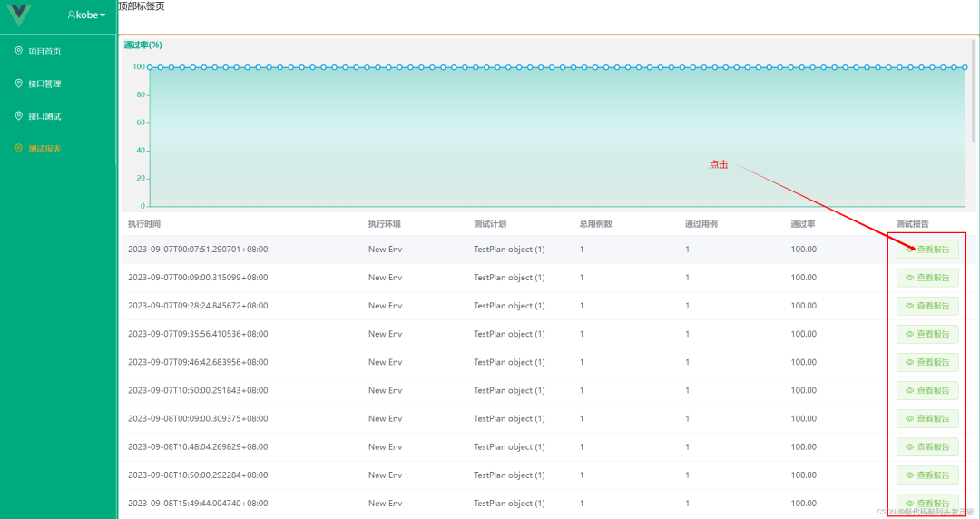Viewport: 980px width, 519px height.
Task: Select the timestamp 2023-09-07T09:46:42.683956+08:00
Action: (198, 362)
